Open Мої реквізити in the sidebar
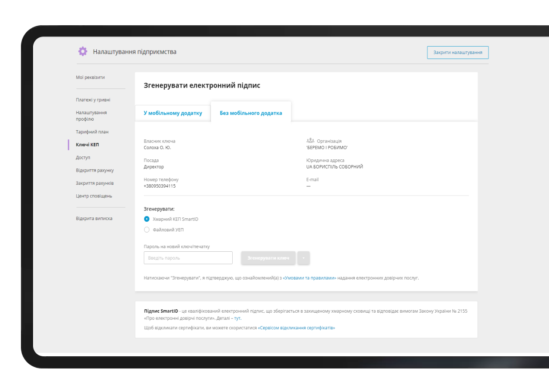This screenshot has height=392, width=549. click(x=90, y=78)
